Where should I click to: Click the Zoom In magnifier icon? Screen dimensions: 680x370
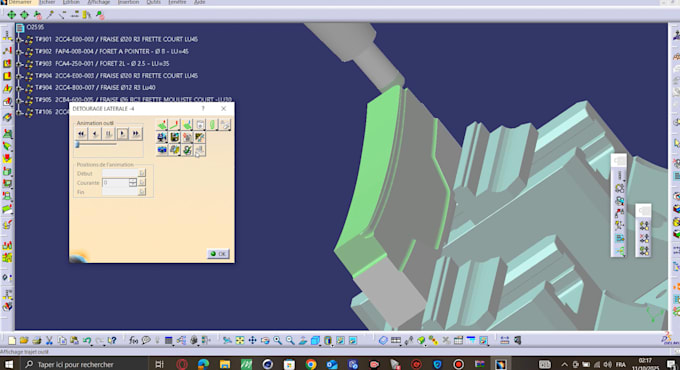(278, 341)
